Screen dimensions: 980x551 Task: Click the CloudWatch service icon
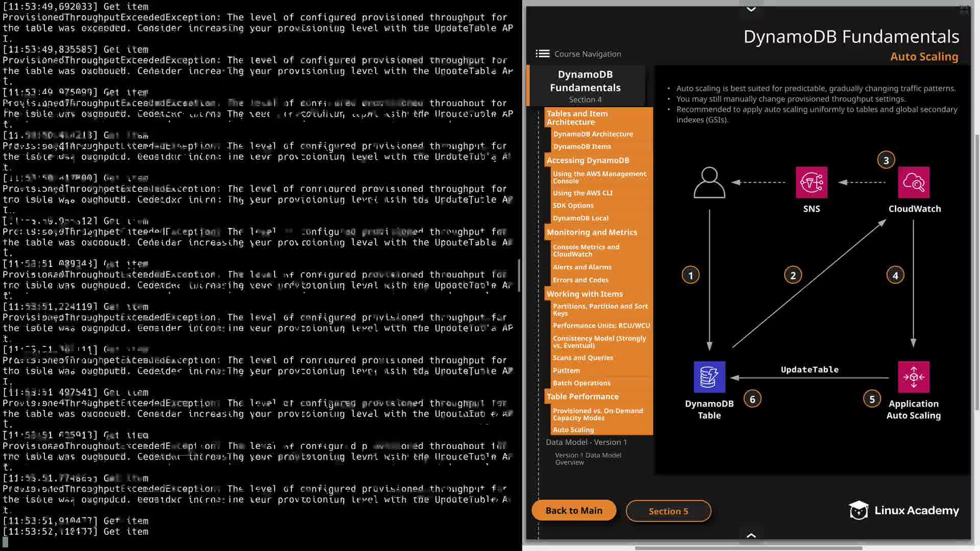click(914, 183)
